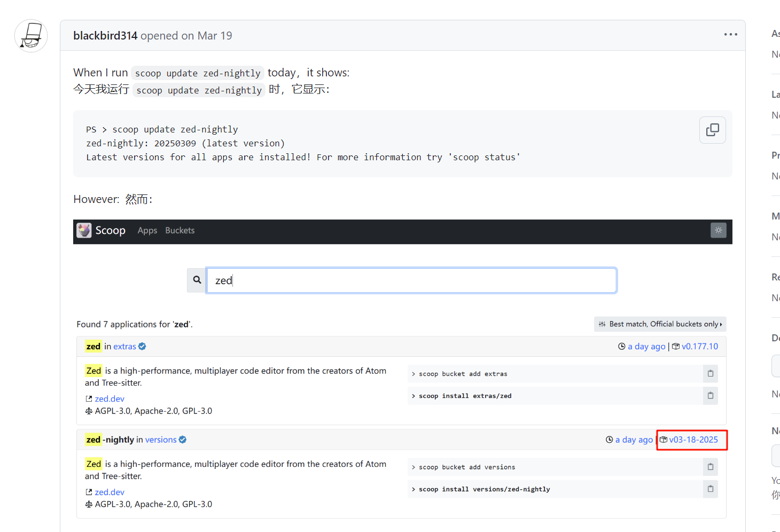Click the Scoop logo icon
The height and width of the screenshot is (532, 780).
(x=84, y=230)
